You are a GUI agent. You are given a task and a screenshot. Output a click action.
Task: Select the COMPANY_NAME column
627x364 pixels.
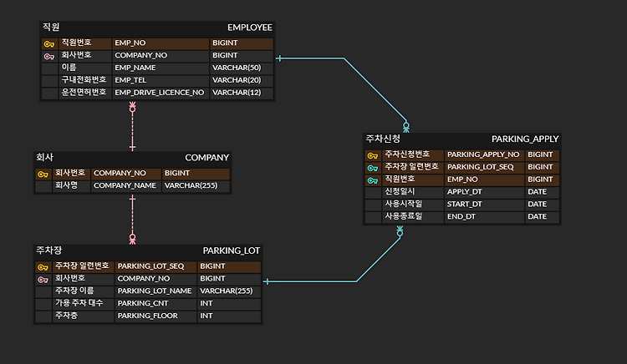[125, 185]
